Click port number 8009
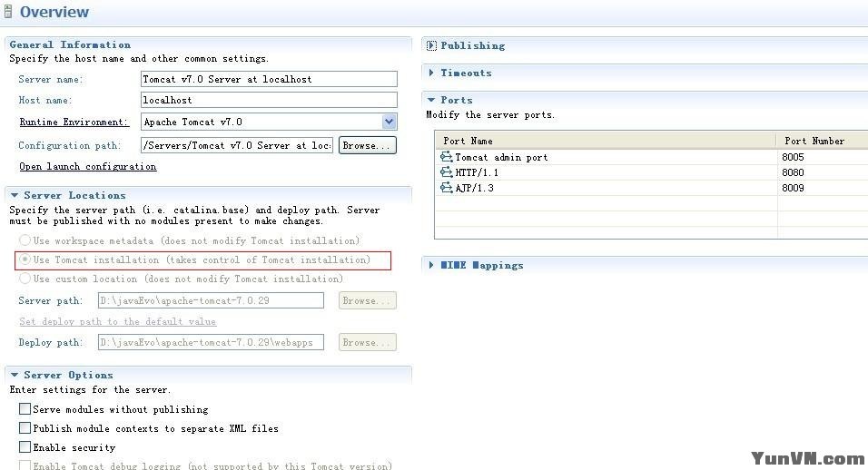This screenshot has height=470, width=868. click(793, 188)
